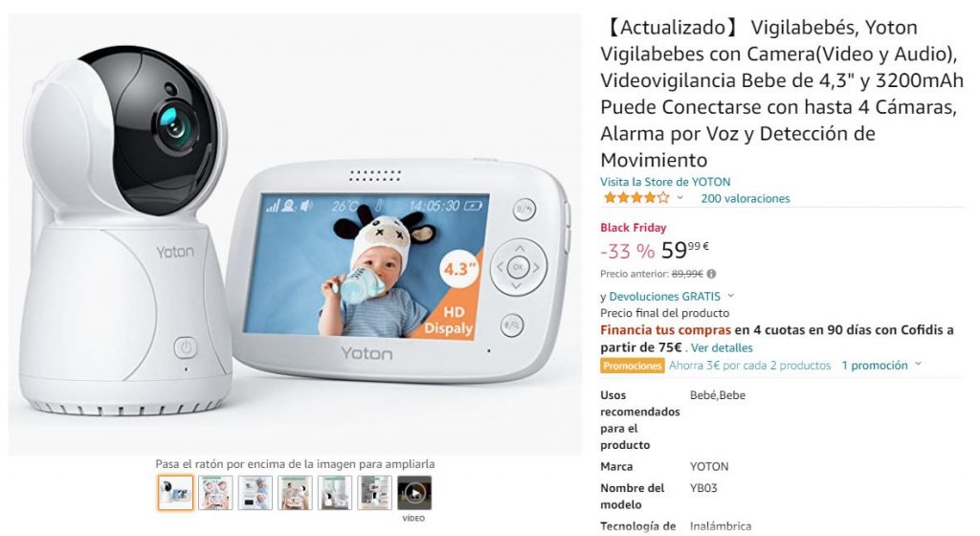Select the first product thumbnail
980x536 pixels.
click(175, 493)
